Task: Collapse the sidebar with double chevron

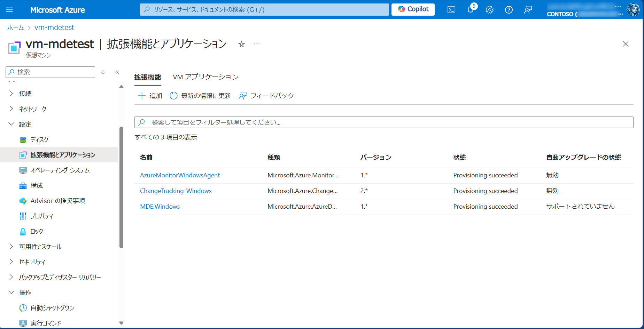Action: tap(117, 72)
